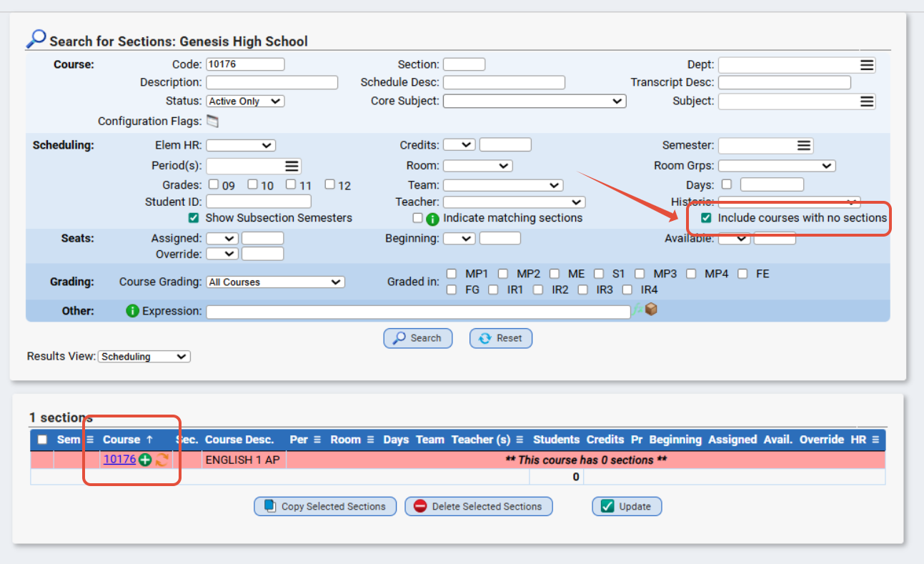Click the Section input field

tap(464, 64)
